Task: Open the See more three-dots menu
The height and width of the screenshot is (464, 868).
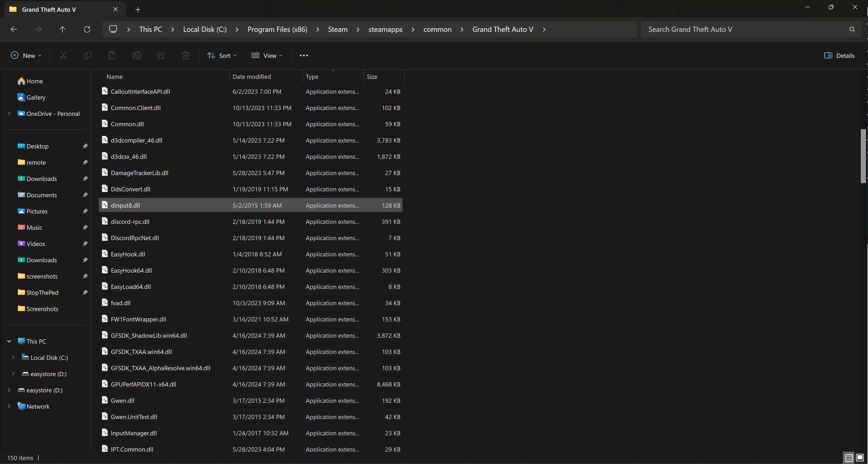Action: tap(304, 56)
